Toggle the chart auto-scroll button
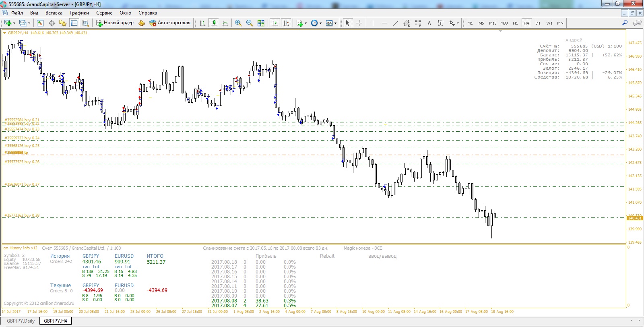 pyautogui.click(x=275, y=23)
